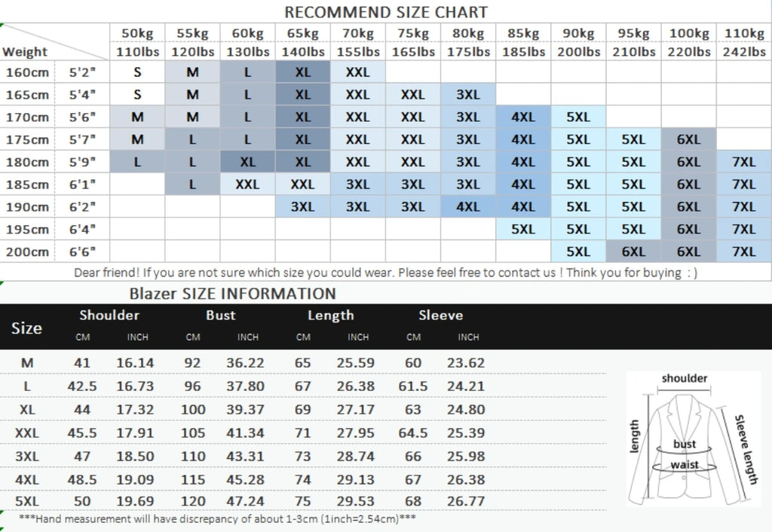Click the "waist" label inside the blazer diagram

click(684, 465)
